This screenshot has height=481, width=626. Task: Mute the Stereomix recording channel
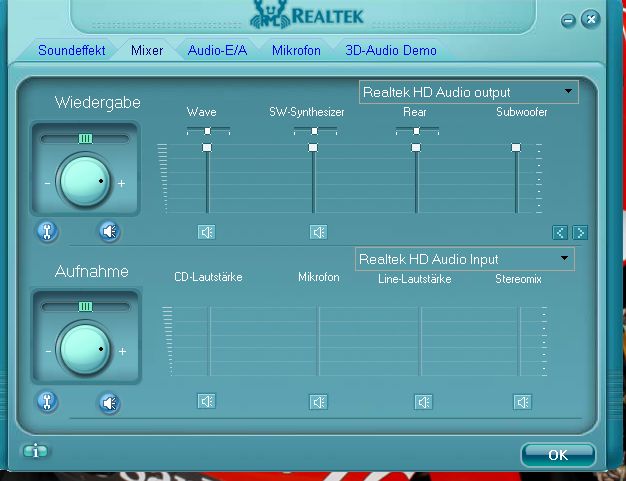tap(522, 402)
